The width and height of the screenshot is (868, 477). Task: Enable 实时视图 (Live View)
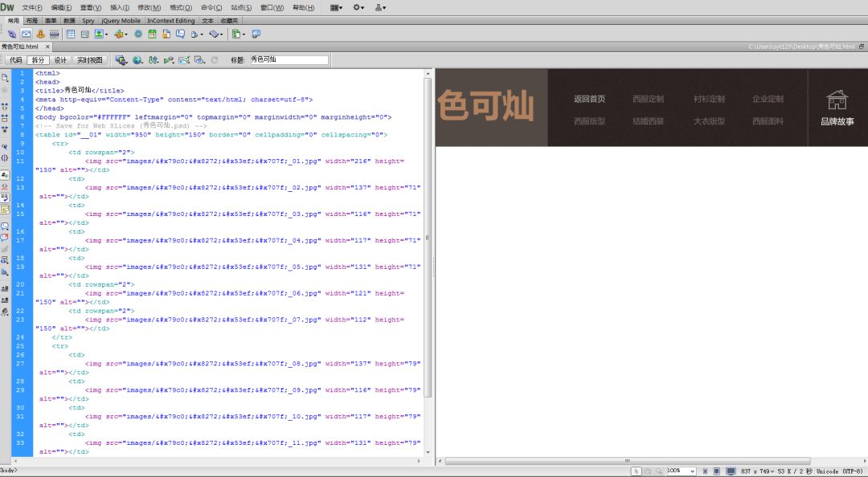click(x=90, y=60)
